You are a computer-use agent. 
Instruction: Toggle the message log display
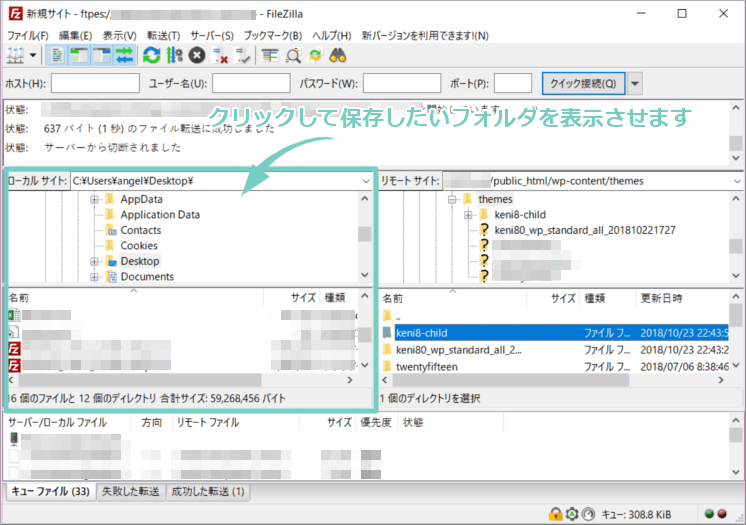pos(57,56)
